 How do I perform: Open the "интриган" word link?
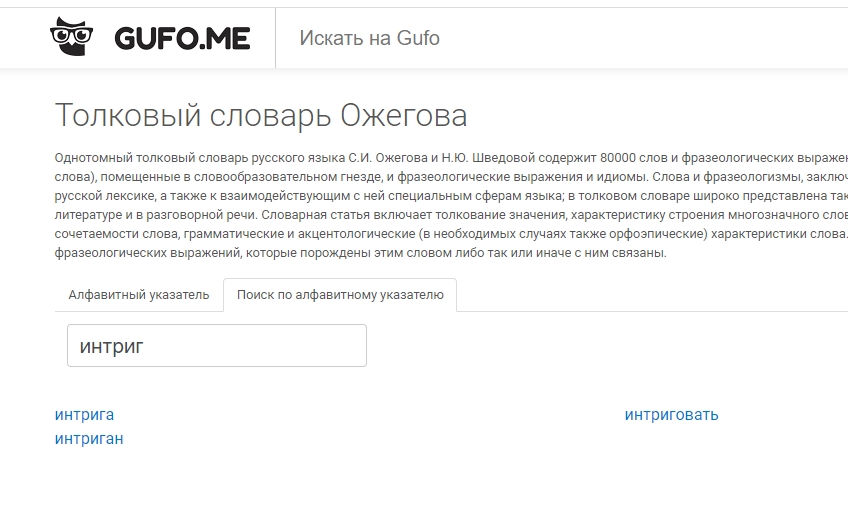point(90,439)
